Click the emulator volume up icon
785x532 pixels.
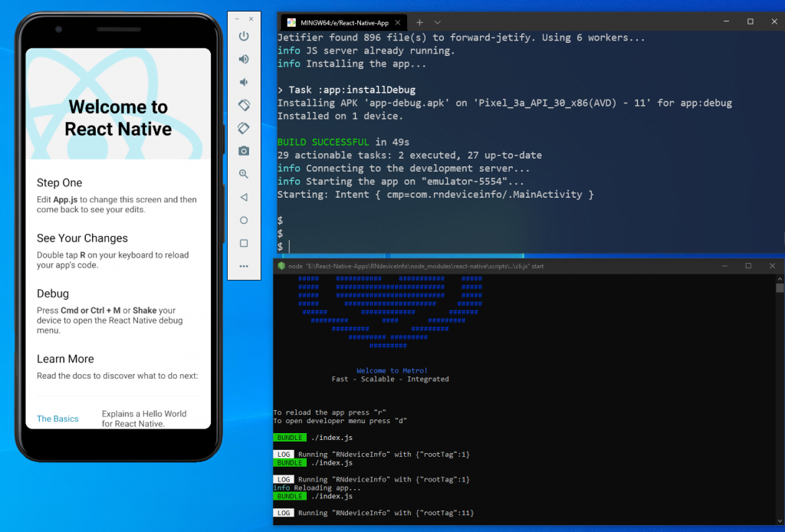(x=244, y=59)
